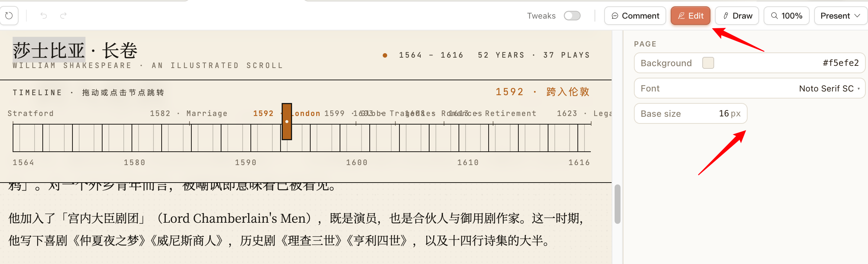Screen dimensions: 868x264
Task: Jump to the Retirement timeline node
Action: click(511, 113)
